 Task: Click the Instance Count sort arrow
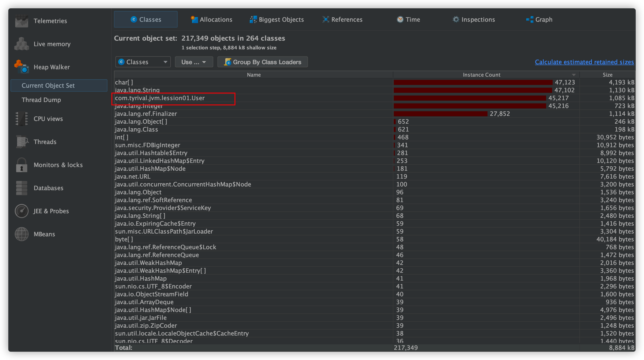(x=574, y=75)
